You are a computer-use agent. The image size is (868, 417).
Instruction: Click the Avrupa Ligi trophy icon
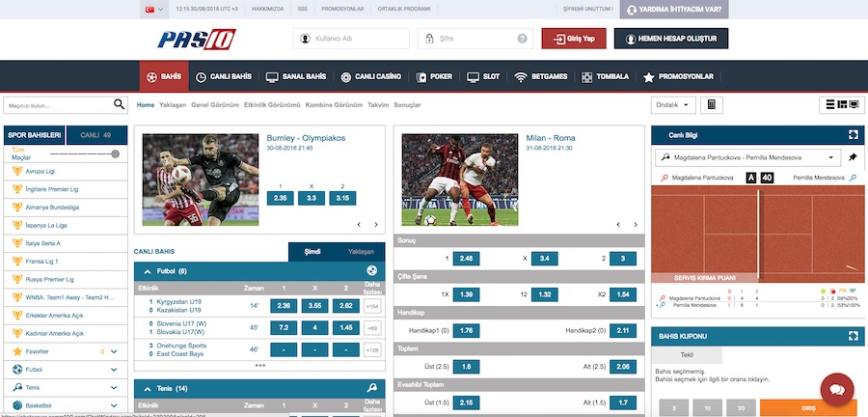(x=16, y=171)
